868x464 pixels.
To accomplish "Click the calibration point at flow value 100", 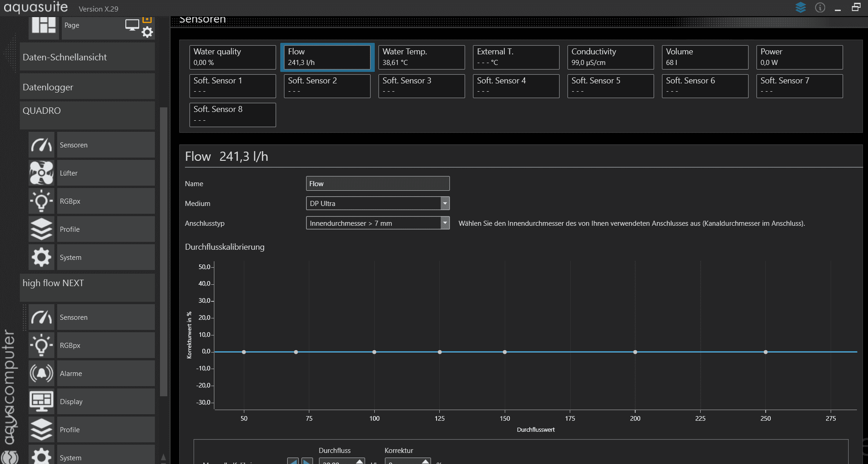I will [x=374, y=352].
